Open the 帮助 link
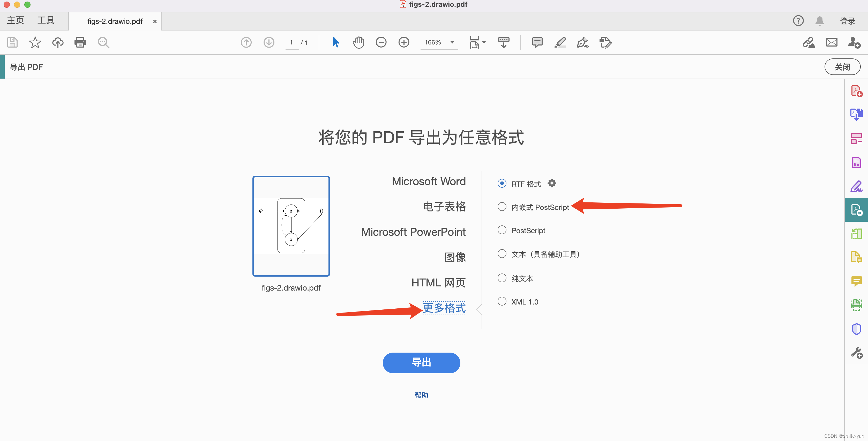The width and height of the screenshot is (868, 441). point(421,395)
